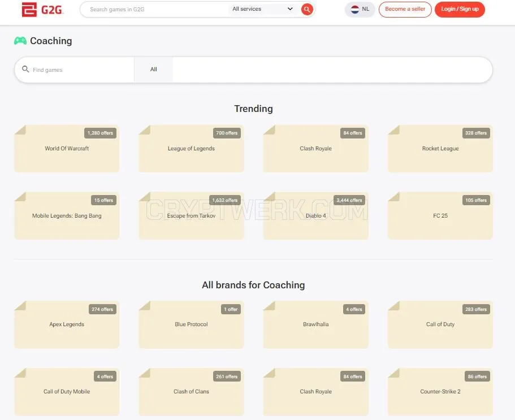The image size is (515, 420).
Task: Click the 274 offers badge
Action: (x=102, y=309)
